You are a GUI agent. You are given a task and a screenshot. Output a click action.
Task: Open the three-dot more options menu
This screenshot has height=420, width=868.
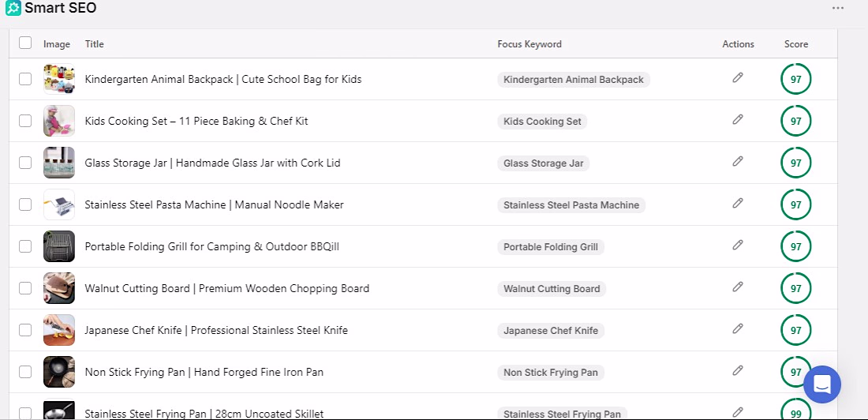click(838, 8)
